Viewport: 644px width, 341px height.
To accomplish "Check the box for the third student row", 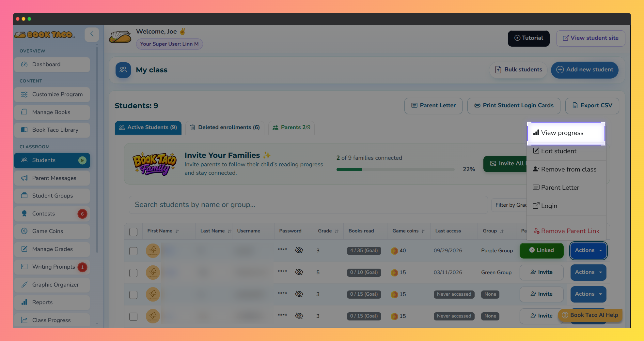I will [x=133, y=295].
